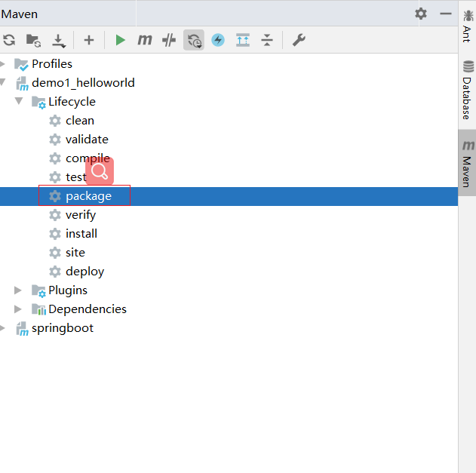
Task: Select the install lifecycle phase
Action: (81, 234)
